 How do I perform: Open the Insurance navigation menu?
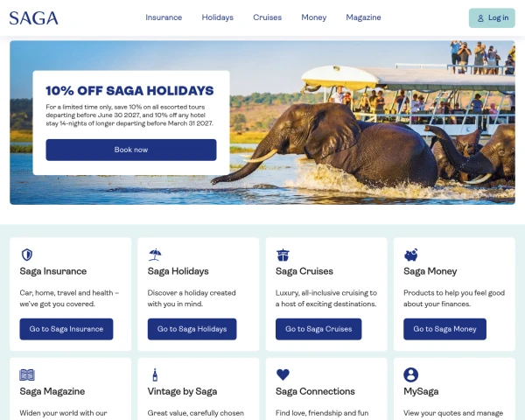click(164, 17)
